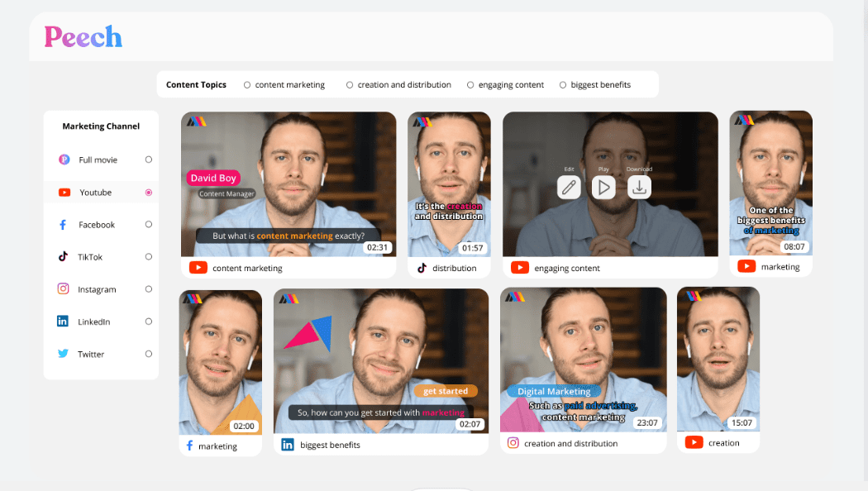Image resolution: width=868 pixels, height=491 pixels.
Task: Click the LinkedIn biggest benefits video label
Action: [330, 445]
